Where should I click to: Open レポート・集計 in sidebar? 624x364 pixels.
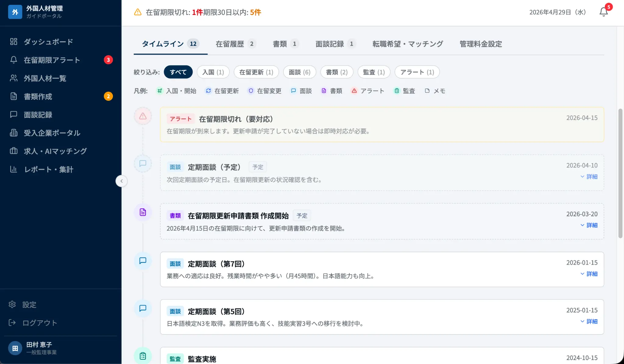click(x=61, y=169)
